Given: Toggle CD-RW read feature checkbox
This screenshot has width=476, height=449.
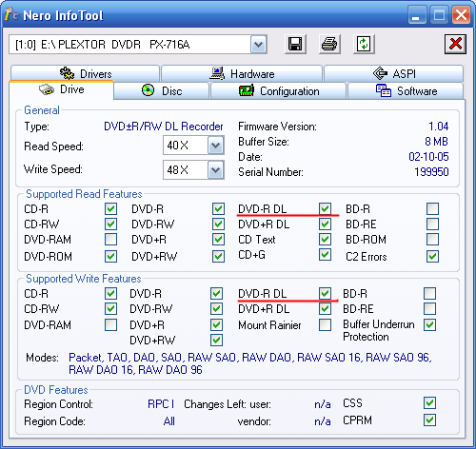Looking at the screenshot, I should [x=110, y=224].
